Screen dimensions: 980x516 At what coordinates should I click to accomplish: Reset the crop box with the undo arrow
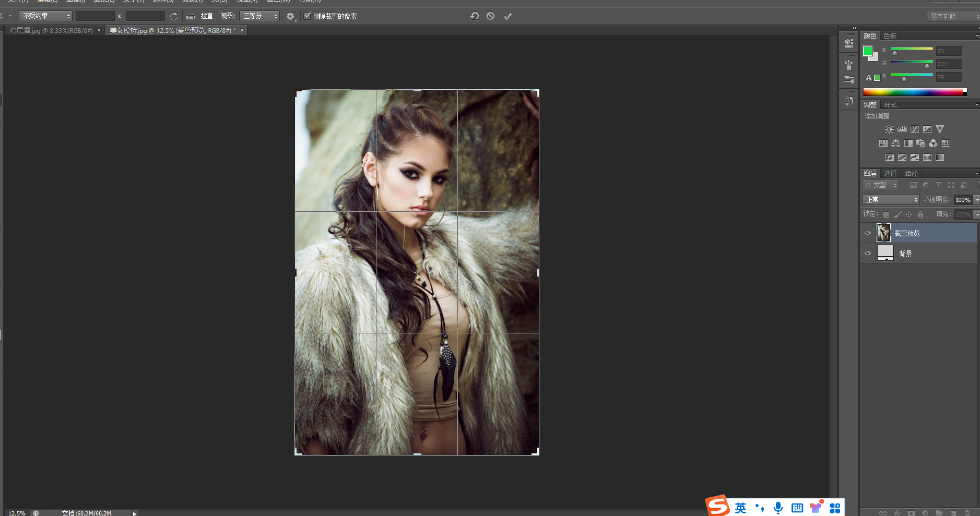coord(474,16)
